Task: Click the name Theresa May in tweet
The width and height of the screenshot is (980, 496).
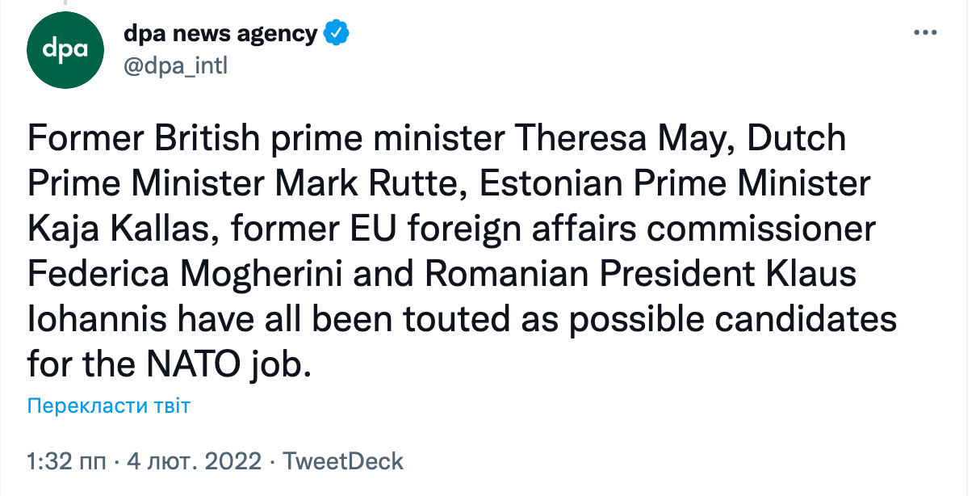Action: (x=624, y=139)
